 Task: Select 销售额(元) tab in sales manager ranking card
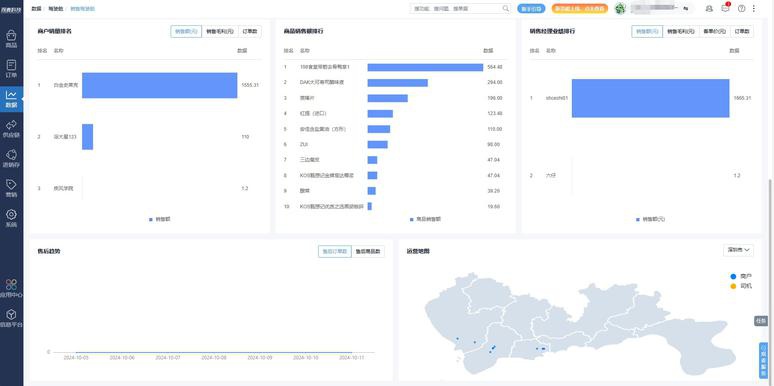click(647, 31)
